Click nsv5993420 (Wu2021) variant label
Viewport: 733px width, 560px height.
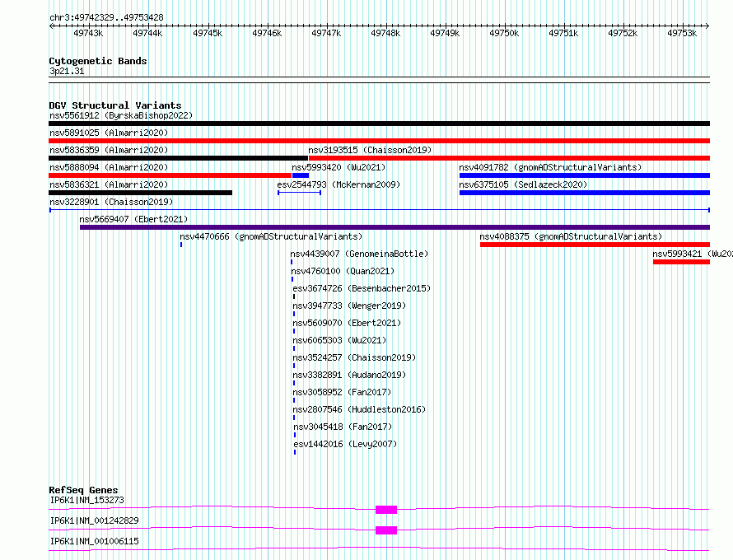tap(339, 167)
